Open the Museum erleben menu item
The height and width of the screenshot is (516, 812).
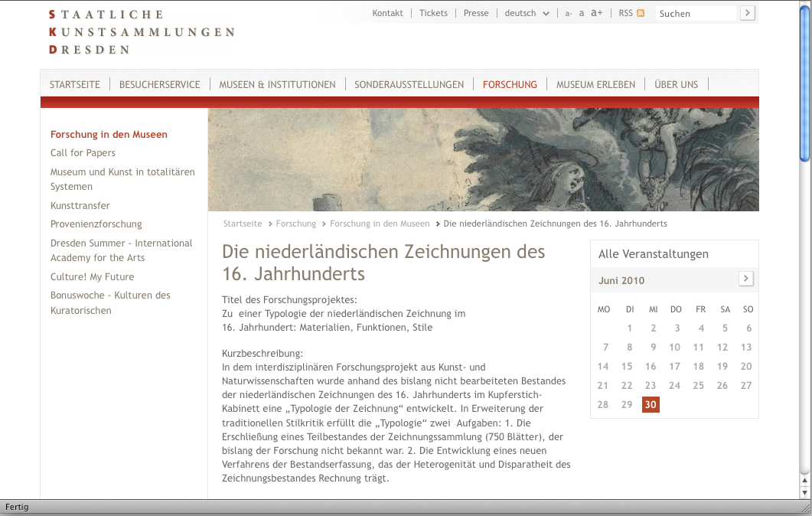595,84
